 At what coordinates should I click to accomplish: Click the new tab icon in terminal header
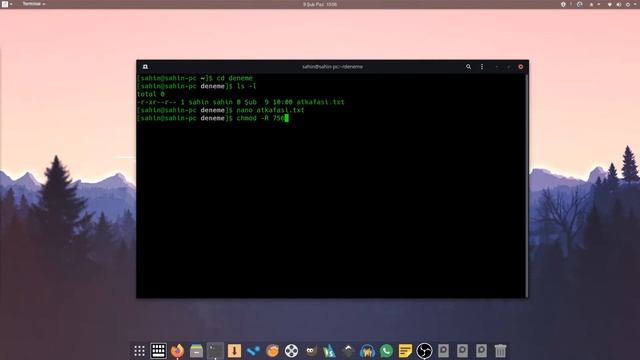tap(145, 67)
